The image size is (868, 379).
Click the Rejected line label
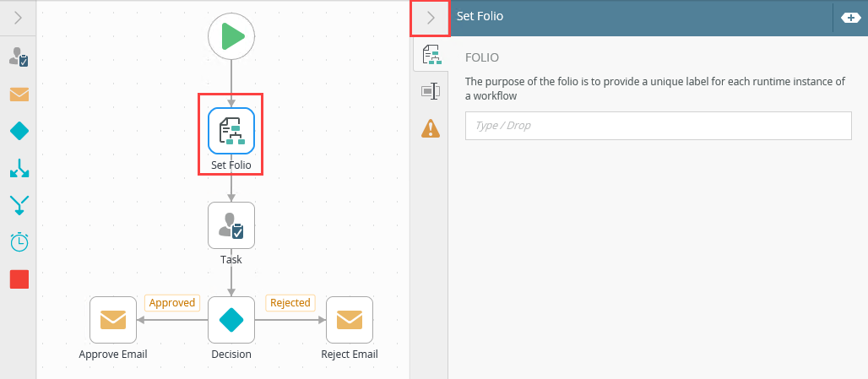pyautogui.click(x=290, y=303)
